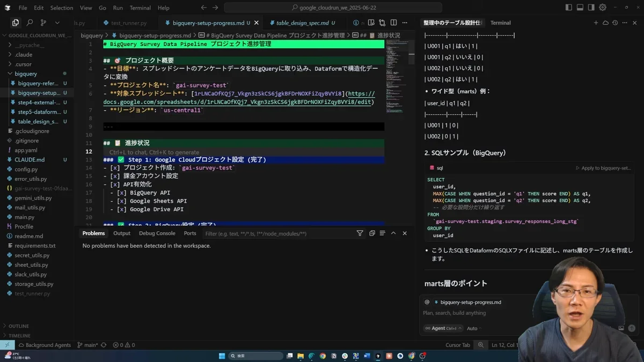Open changes compare icon in editor toolbar
The height and width of the screenshot is (362, 644).
382,23
